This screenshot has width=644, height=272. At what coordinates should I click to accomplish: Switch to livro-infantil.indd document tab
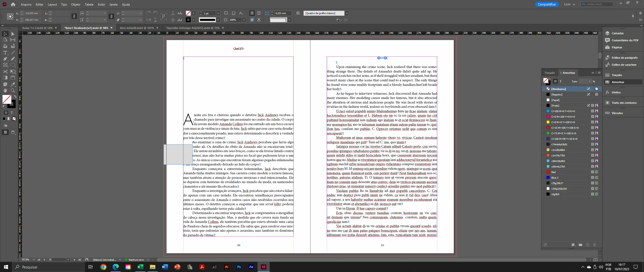coord(137,28)
